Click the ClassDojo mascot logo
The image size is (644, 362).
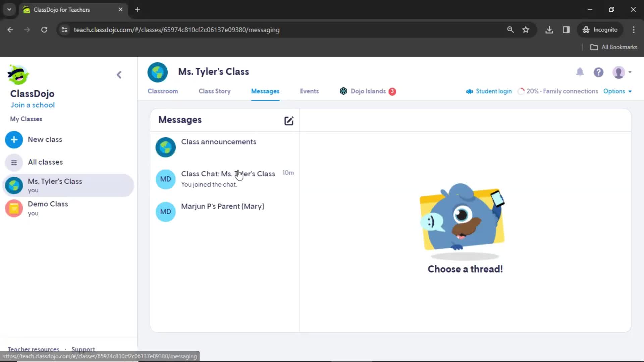(x=18, y=74)
